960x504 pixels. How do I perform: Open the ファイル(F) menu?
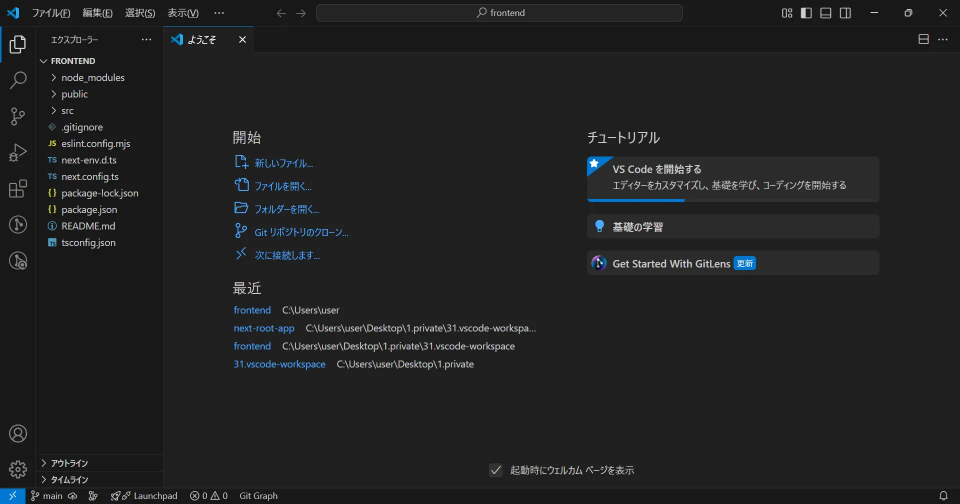click(x=51, y=13)
